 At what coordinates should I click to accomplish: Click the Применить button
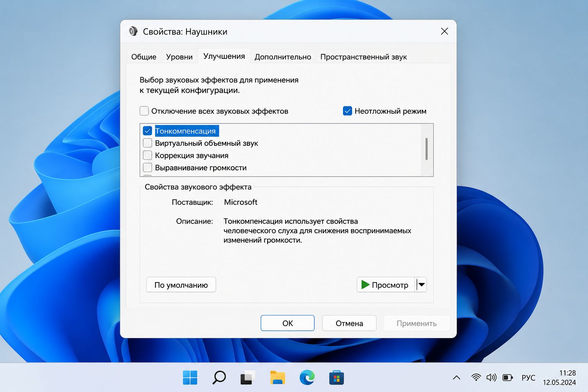coord(416,323)
